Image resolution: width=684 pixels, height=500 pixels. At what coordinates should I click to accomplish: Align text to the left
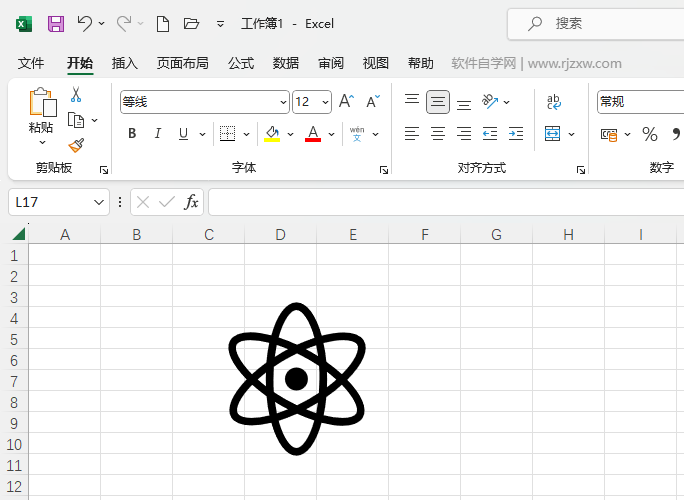click(x=412, y=134)
